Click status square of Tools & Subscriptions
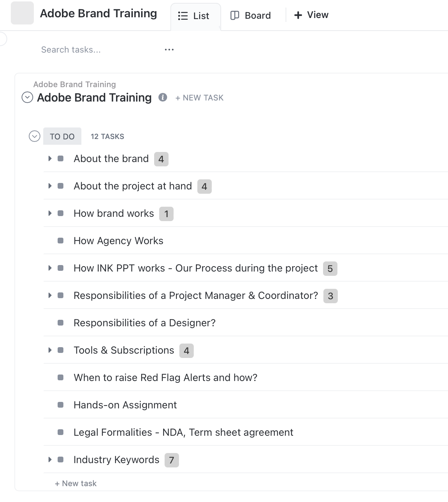The width and height of the screenshot is (448, 502). [61, 350]
